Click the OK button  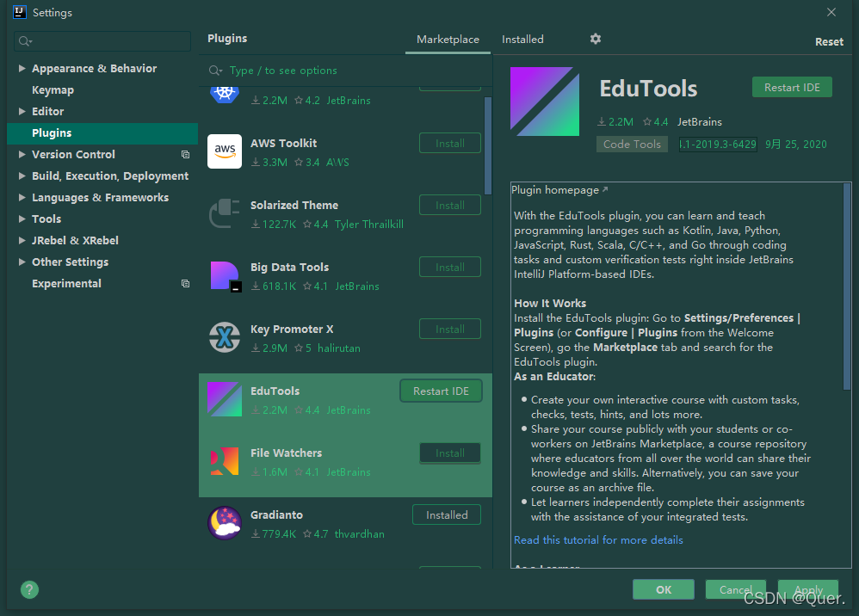click(664, 589)
